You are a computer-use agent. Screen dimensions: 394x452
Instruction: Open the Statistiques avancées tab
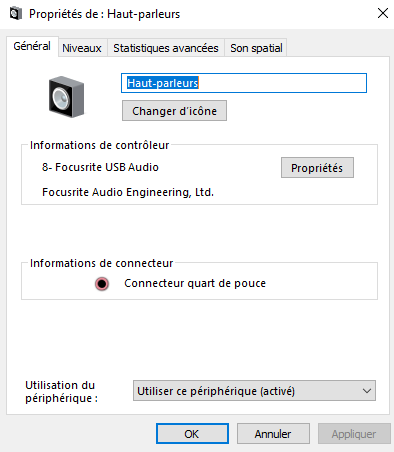point(166,48)
